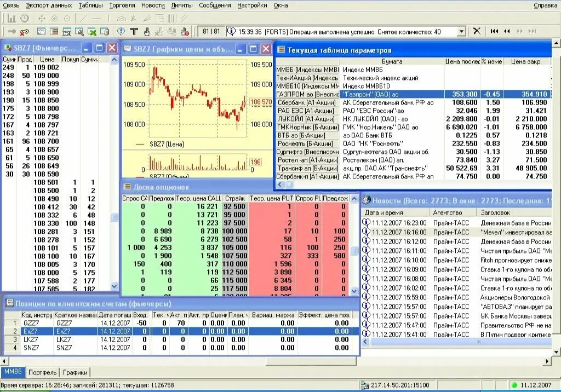Click the blue exclamation balloon icon

point(121,31)
